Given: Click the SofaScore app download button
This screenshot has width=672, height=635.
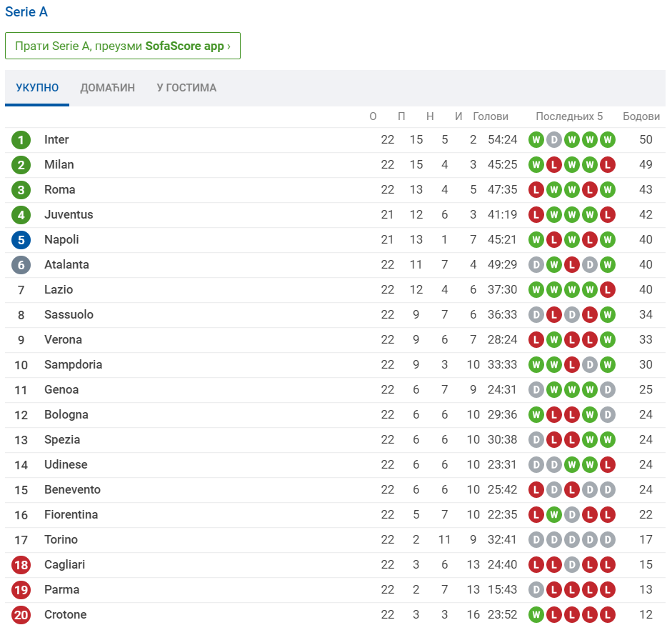Looking at the screenshot, I should 123,46.
